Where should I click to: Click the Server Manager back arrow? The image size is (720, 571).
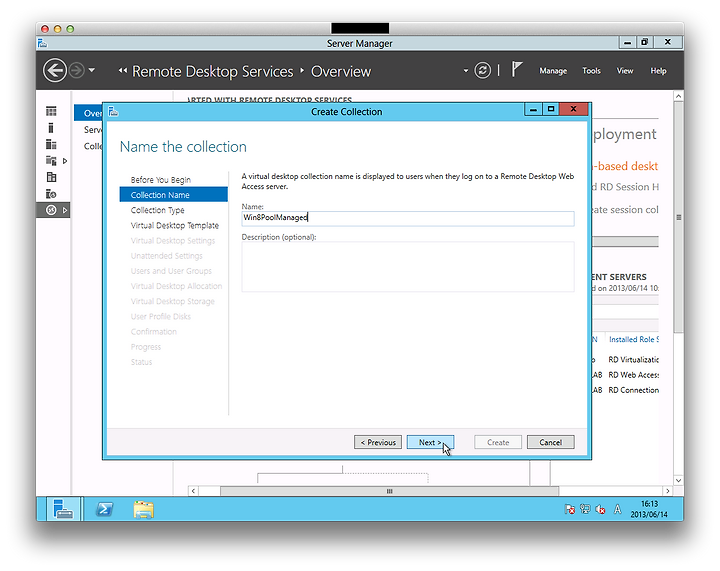click(x=55, y=71)
